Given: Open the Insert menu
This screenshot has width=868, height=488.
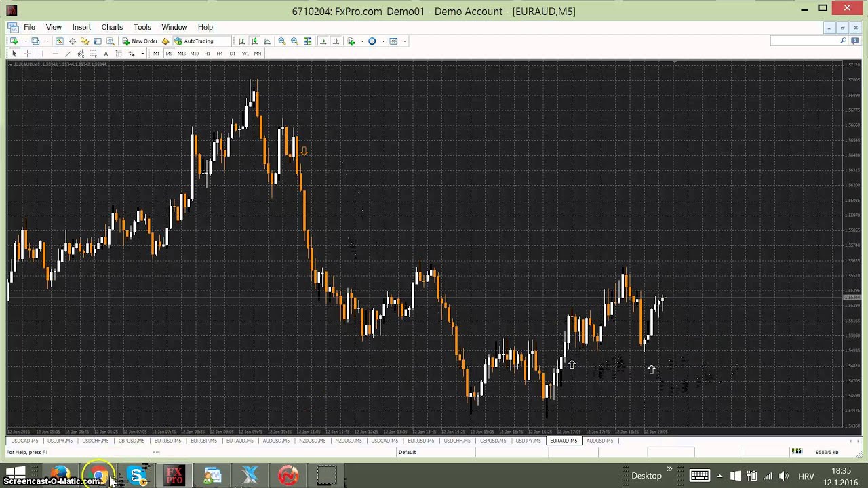Looking at the screenshot, I should tap(81, 27).
